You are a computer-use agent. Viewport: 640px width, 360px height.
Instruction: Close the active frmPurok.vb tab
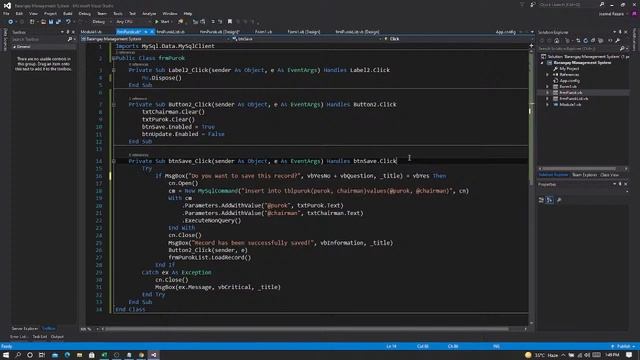pos(151,32)
